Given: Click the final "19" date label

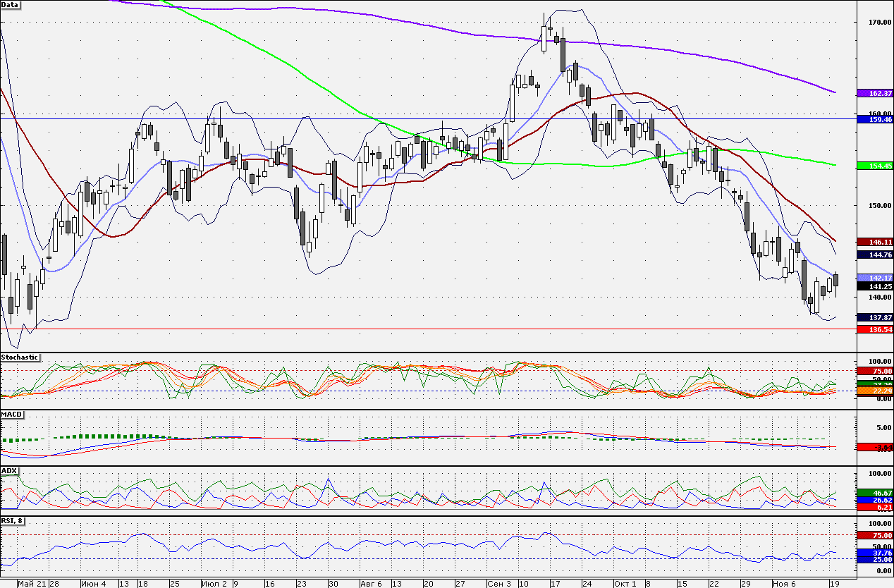Looking at the screenshot, I should point(833,584).
